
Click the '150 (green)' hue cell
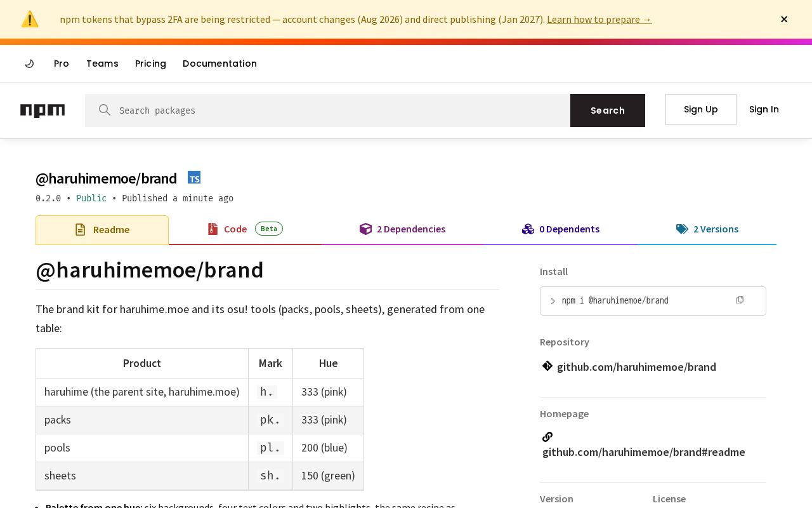[328, 476]
